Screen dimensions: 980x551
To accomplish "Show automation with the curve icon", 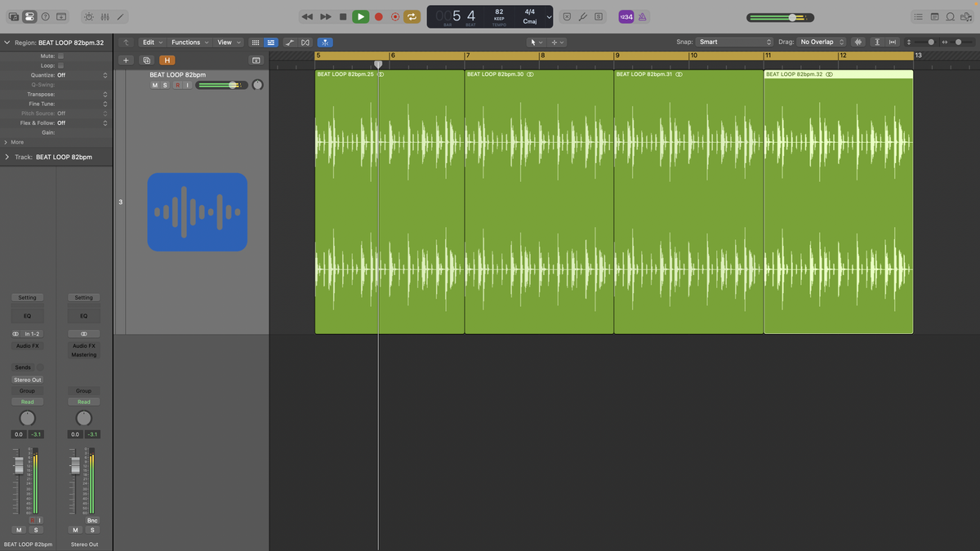I will 290,42.
